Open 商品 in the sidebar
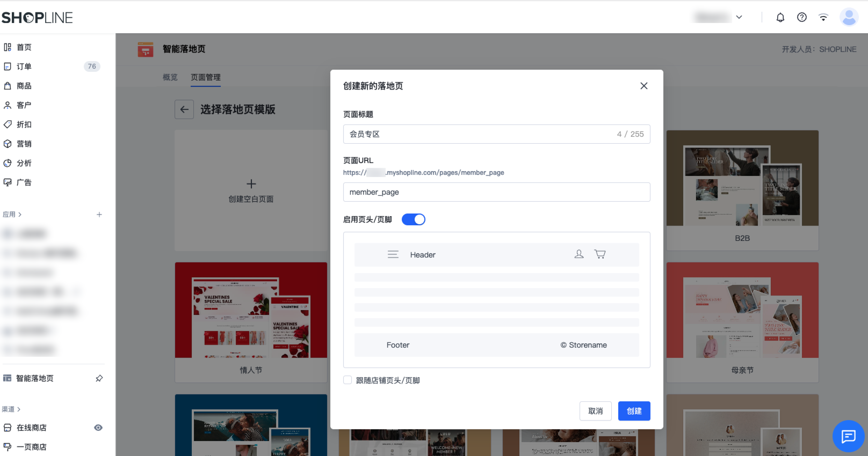The width and height of the screenshot is (868, 456). coord(24,86)
